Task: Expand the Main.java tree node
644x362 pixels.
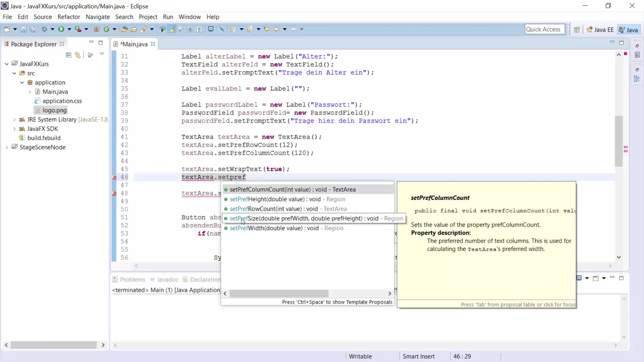Action: point(30,92)
